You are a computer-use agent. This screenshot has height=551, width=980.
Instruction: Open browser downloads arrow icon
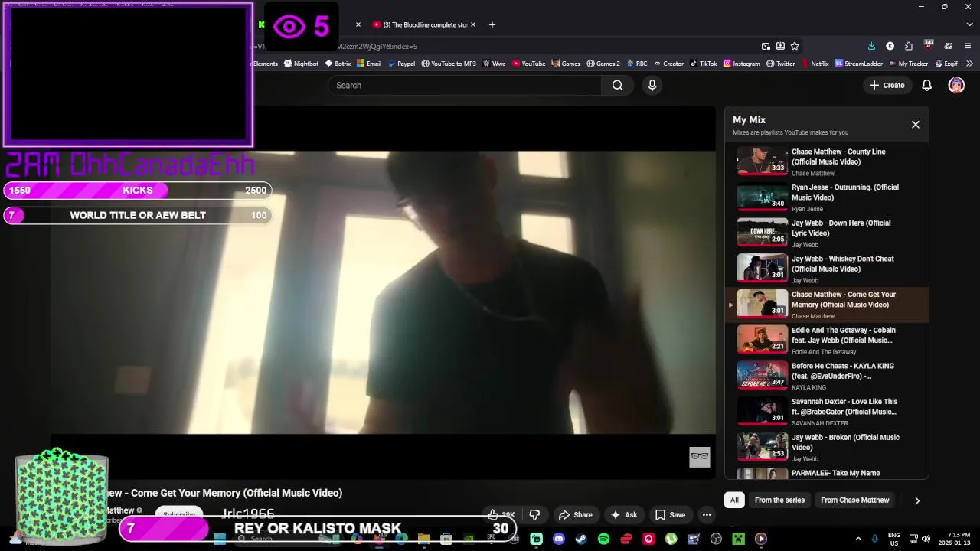(871, 46)
